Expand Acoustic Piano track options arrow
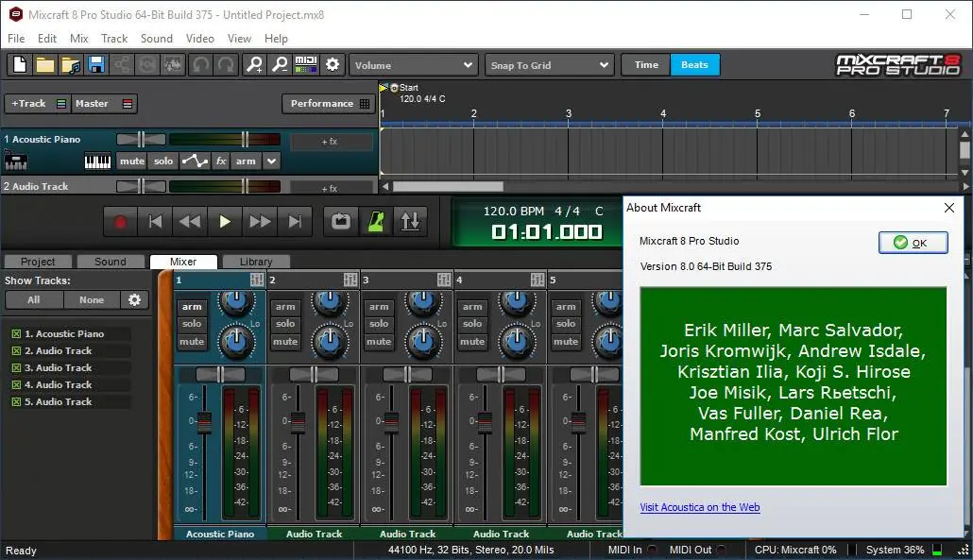973x560 pixels. [x=271, y=161]
